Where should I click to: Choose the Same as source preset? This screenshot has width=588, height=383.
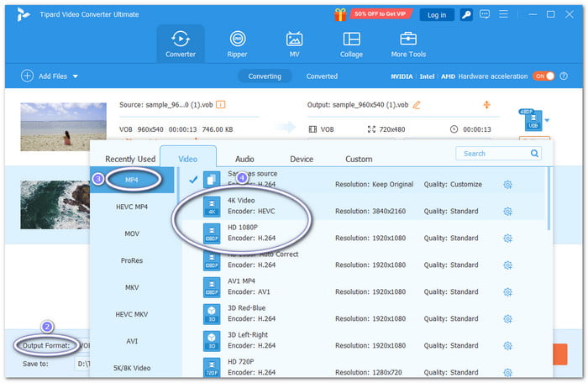362,180
